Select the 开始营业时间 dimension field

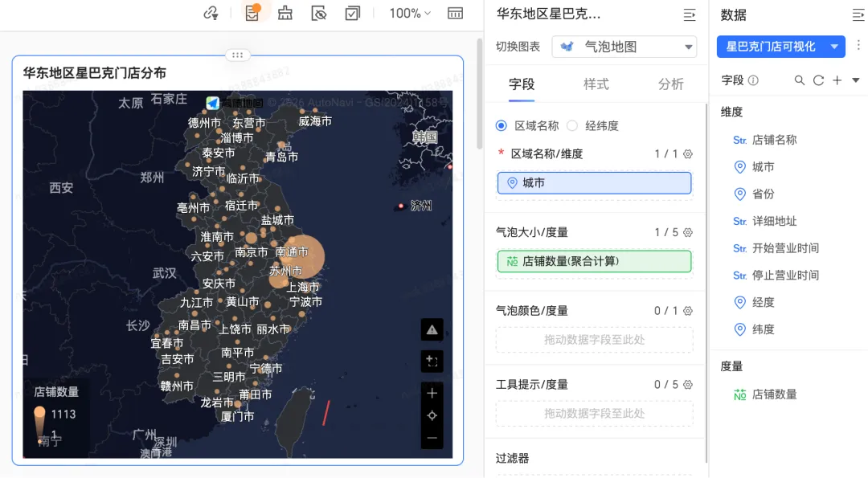point(785,248)
